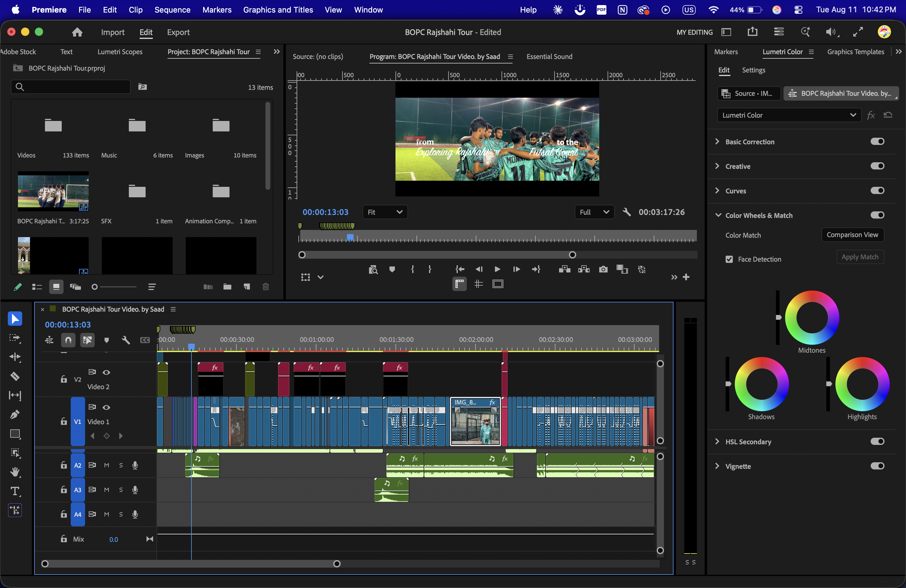Toggle Basic Correction section switch

click(x=877, y=142)
